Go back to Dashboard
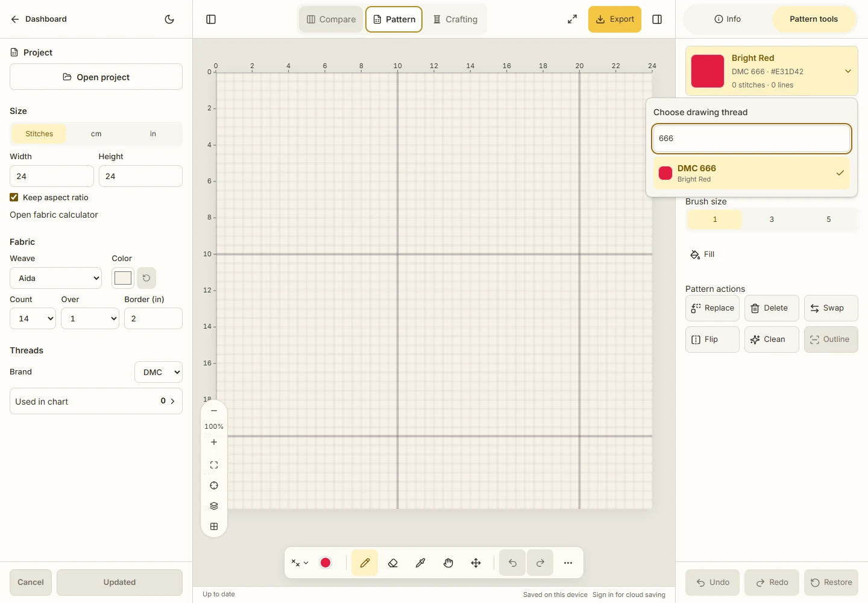 coord(39,19)
